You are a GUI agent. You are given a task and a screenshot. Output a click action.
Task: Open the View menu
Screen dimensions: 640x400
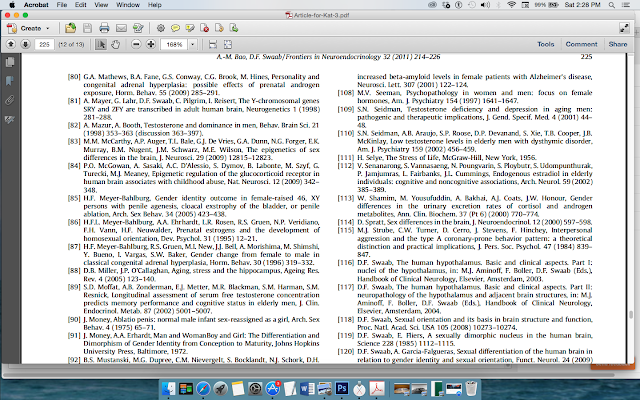[x=101, y=5]
